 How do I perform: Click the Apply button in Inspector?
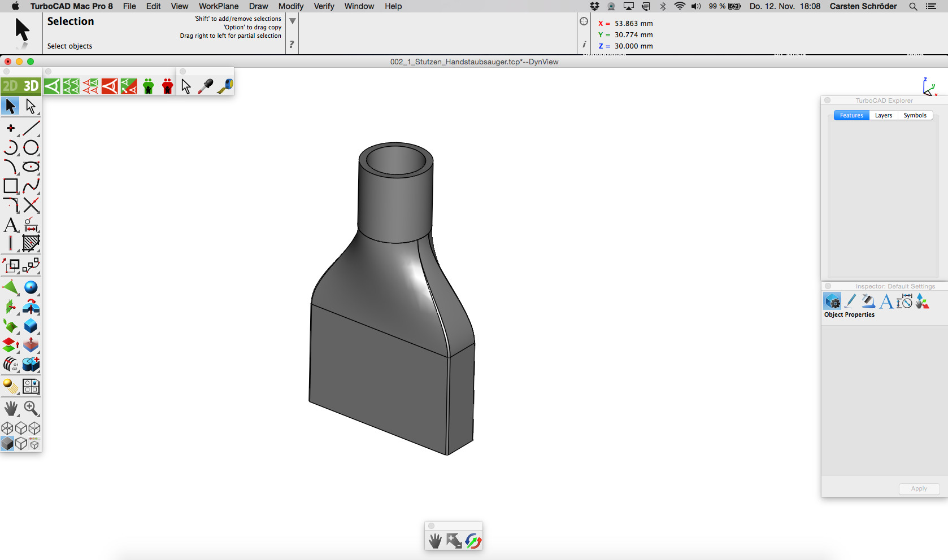point(919,488)
